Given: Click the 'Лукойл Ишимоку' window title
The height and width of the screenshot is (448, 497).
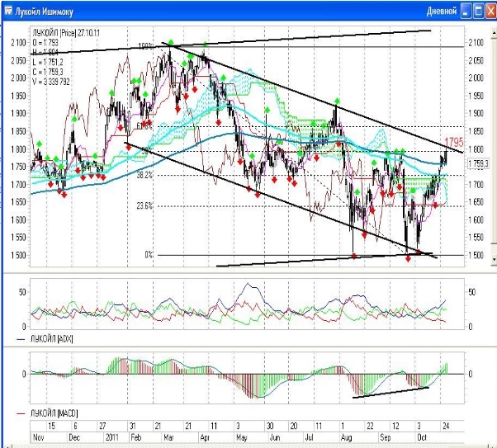Looking at the screenshot, I should [44, 12].
